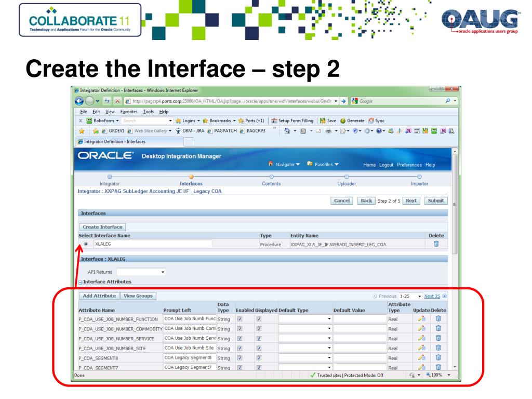Click the Refresh page icon

tap(107, 101)
